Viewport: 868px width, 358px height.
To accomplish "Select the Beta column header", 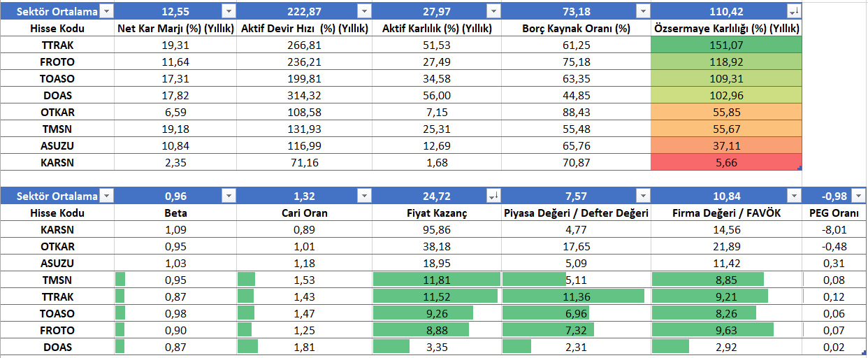I will click(x=175, y=213).
